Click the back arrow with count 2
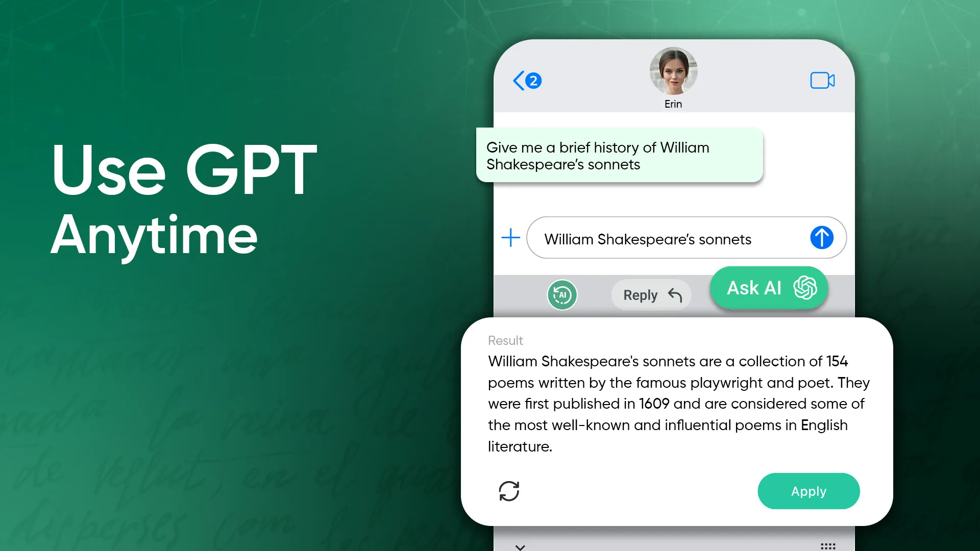Image resolution: width=980 pixels, height=551 pixels. (528, 80)
